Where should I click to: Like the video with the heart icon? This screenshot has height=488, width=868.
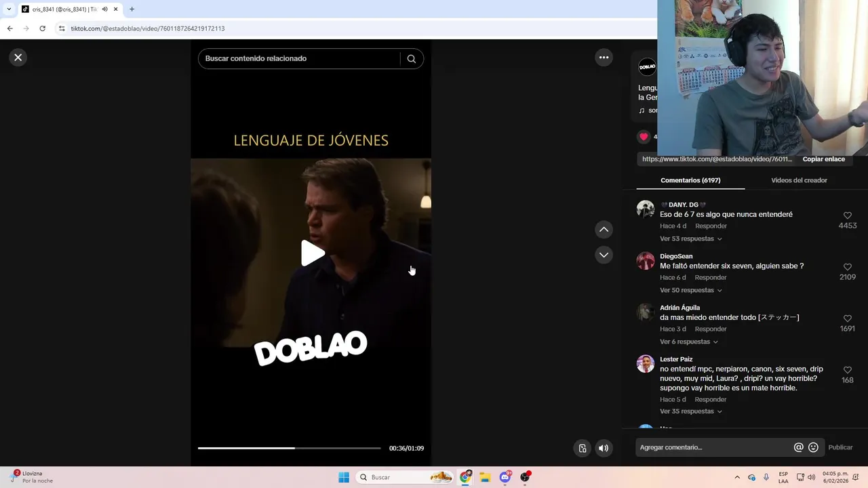644,136
